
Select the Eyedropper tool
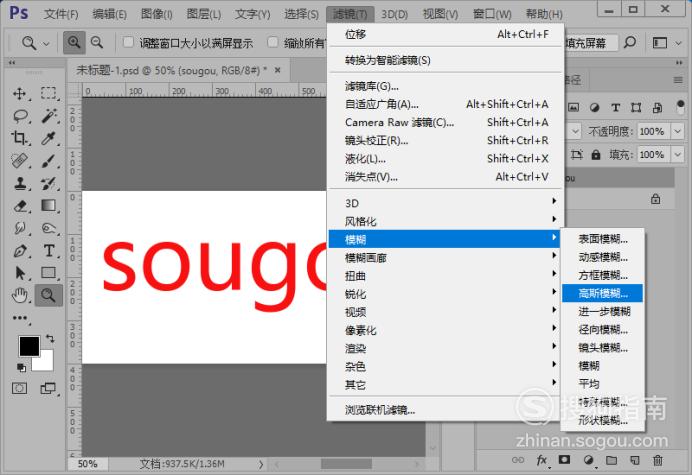[x=49, y=138]
